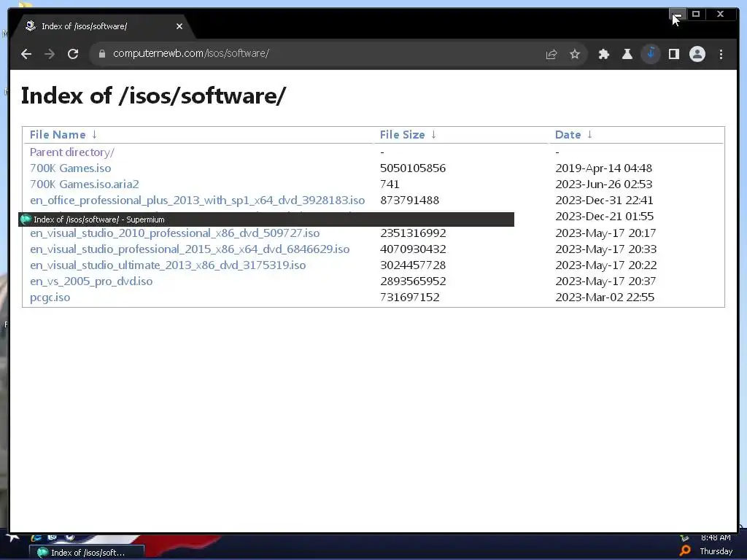Click file size 2351316992
The height and width of the screenshot is (560, 747).
(x=413, y=233)
